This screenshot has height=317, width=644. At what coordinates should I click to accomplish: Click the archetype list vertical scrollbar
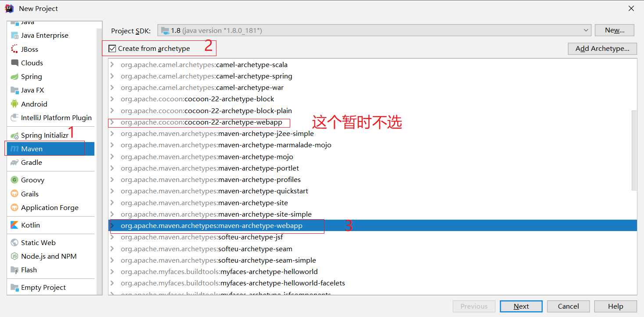coord(634,150)
